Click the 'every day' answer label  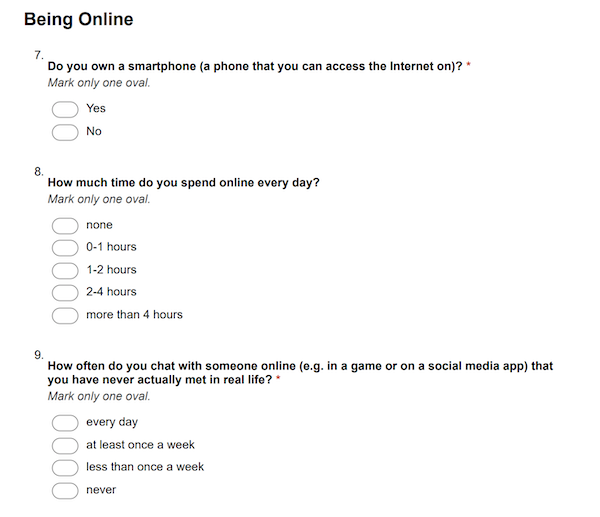pos(112,422)
